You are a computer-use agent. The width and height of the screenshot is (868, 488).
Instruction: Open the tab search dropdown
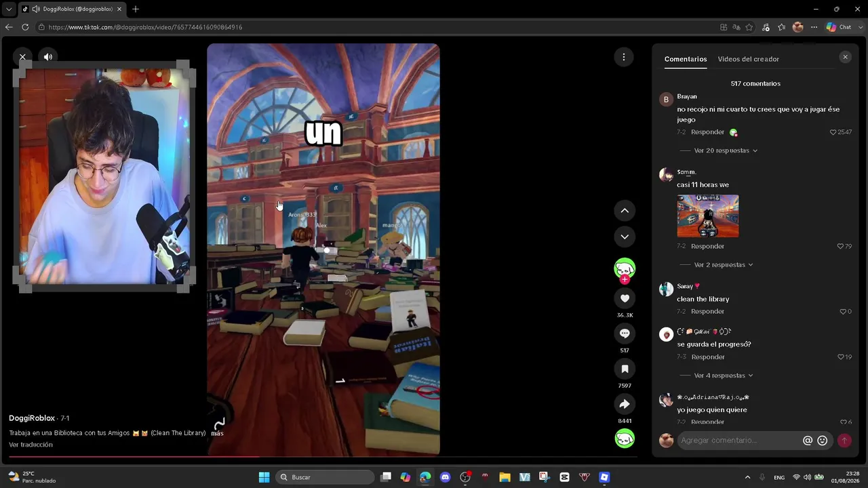click(9, 9)
